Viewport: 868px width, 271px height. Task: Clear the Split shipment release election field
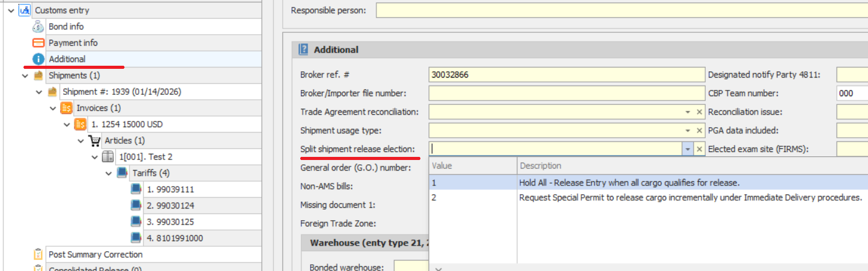click(699, 149)
